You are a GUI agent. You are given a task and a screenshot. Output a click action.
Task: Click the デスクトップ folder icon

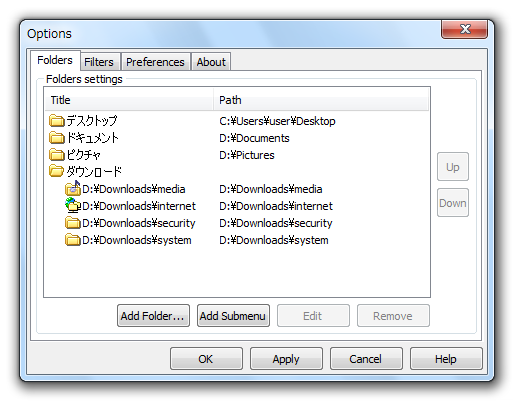[57, 121]
